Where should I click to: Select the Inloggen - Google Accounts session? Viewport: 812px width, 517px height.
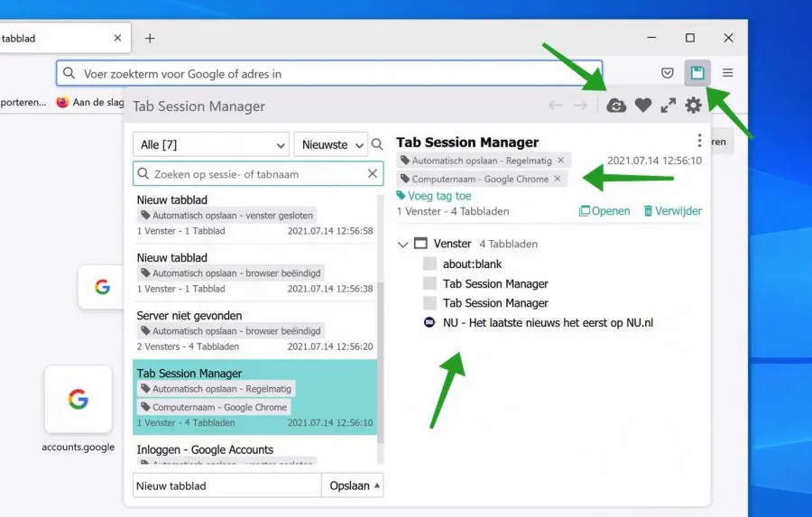(x=254, y=453)
